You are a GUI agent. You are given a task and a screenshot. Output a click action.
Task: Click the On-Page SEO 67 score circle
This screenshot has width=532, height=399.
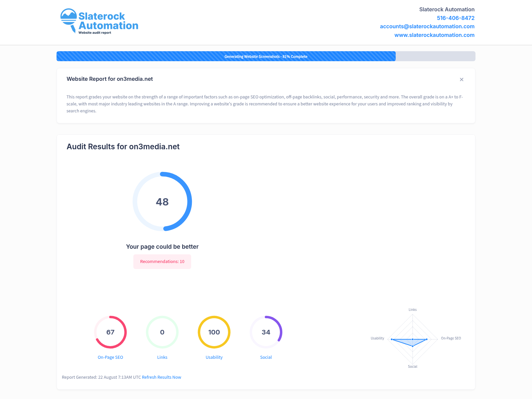click(x=110, y=332)
